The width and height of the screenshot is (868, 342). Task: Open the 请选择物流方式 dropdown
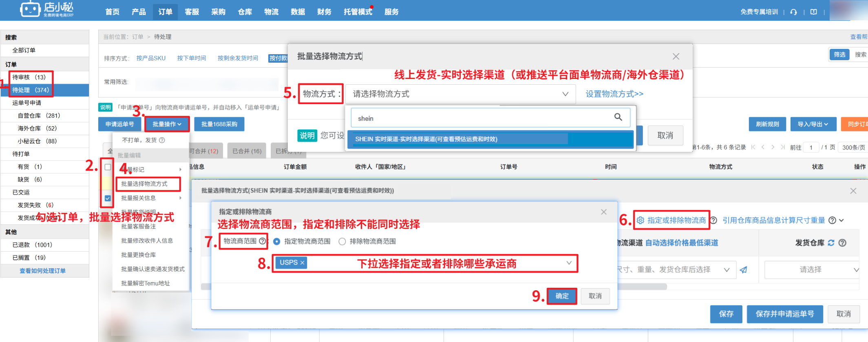460,94
